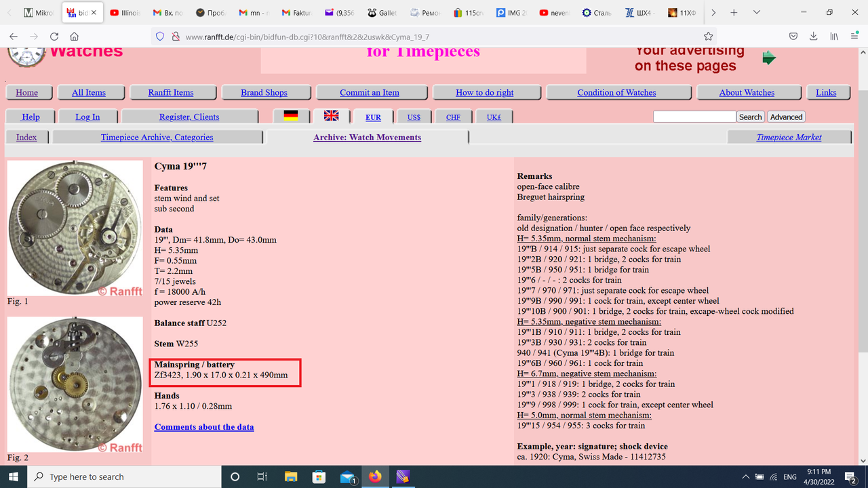Screen dimensions: 868x488
Task: Switch to the Gallet tab
Action: point(382,13)
